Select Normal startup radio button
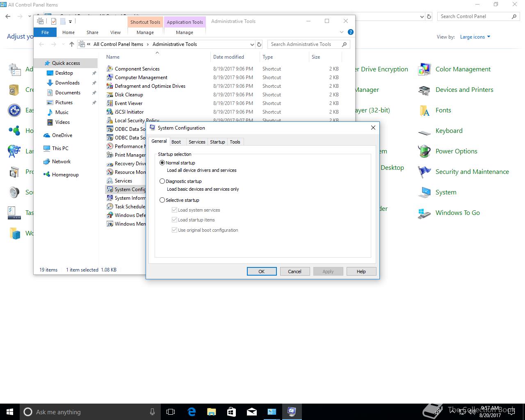This screenshot has width=525, height=420. coord(162,163)
